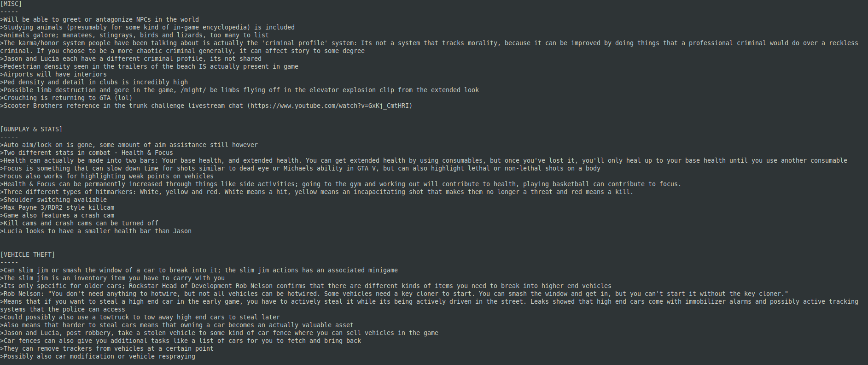The width and height of the screenshot is (868, 365).
Task: Click the [VEHICLE THEFT] section heading
Action: 28,254
